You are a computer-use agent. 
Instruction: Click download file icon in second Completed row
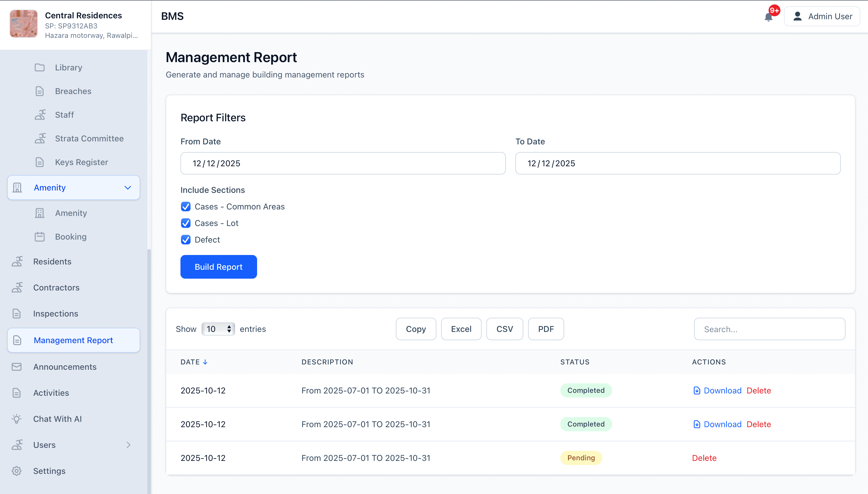(696, 424)
